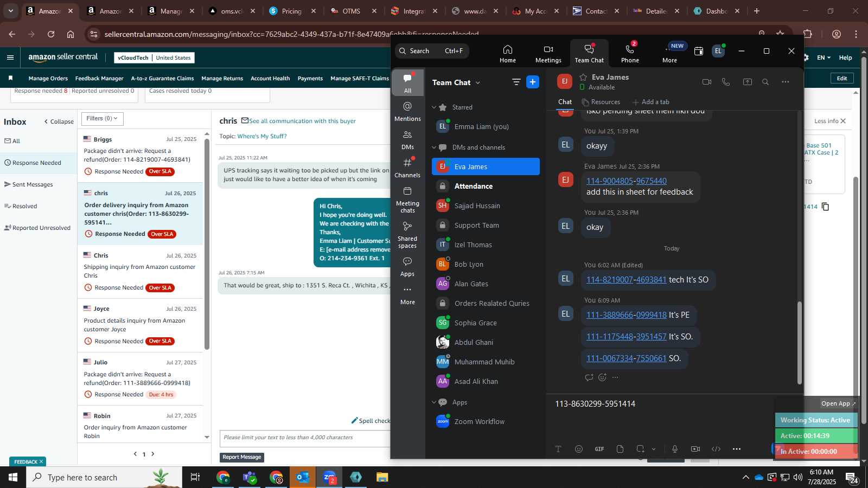Collapse DMs and channels section
The image size is (868, 488).
pos(434,147)
